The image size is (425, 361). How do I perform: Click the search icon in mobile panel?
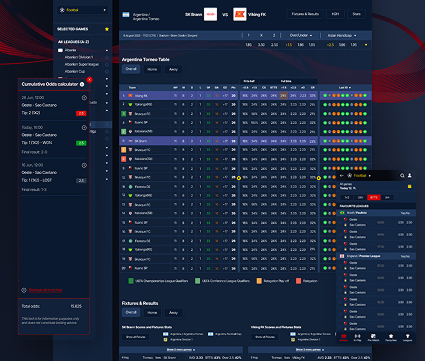(402, 175)
